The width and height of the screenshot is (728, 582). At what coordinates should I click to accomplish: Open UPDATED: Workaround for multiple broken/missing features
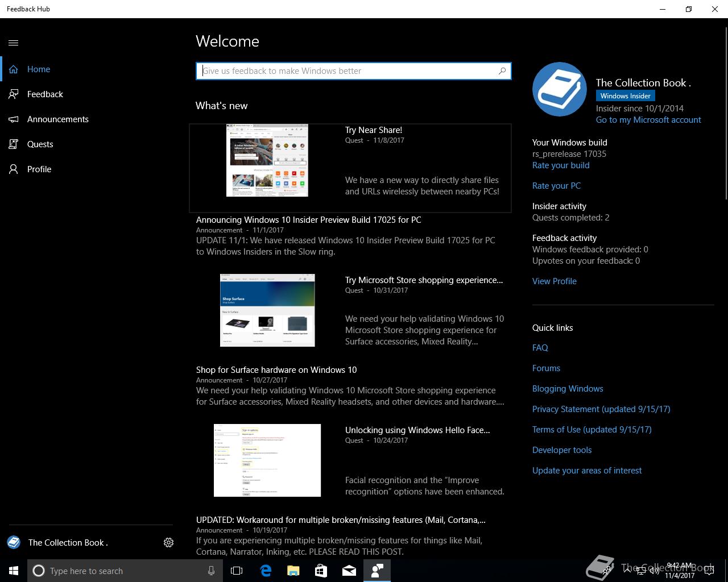coord(341,520)
